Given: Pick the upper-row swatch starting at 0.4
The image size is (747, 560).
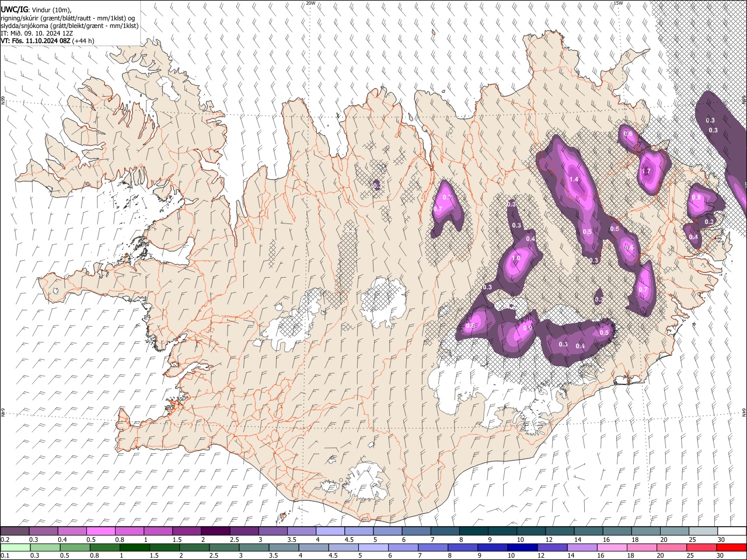Looking at the screenshot, I should pos(72,531).
